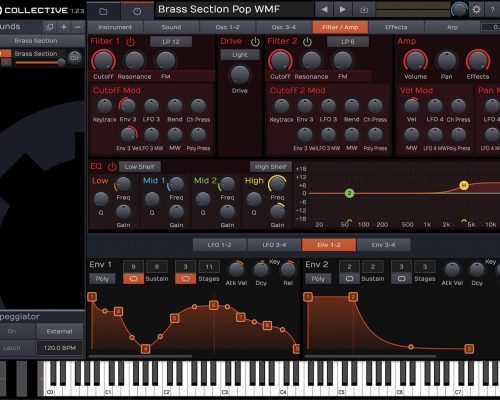
Task: Click the Env 2 Poly button
Action: click(x=318, y=279)
